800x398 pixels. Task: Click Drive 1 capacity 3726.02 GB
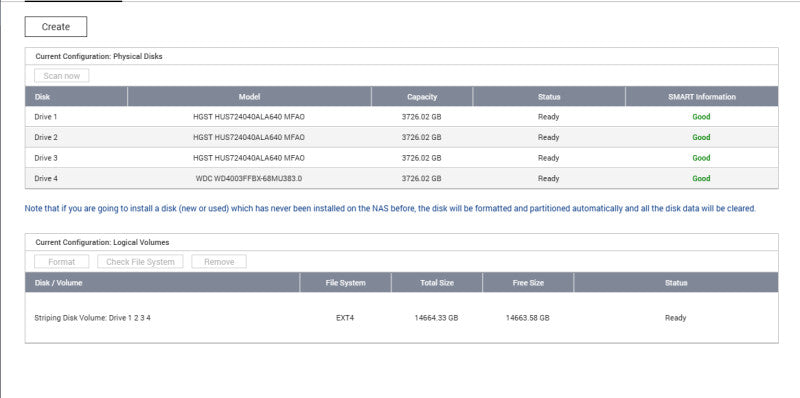[x=421, y=117]
